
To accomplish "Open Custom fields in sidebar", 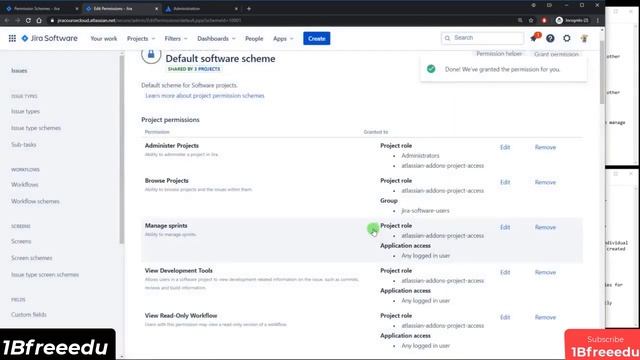I will [x=29, y=315].
